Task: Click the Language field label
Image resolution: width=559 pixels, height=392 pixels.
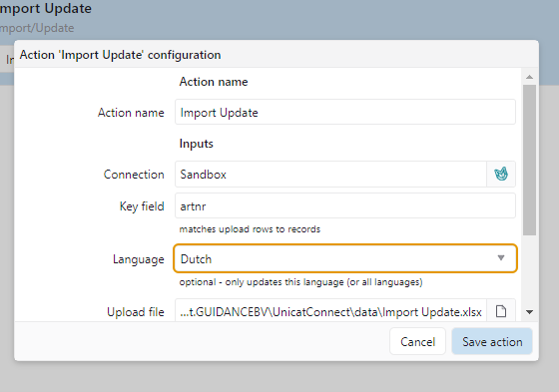Action: click(x=139, y=259)
